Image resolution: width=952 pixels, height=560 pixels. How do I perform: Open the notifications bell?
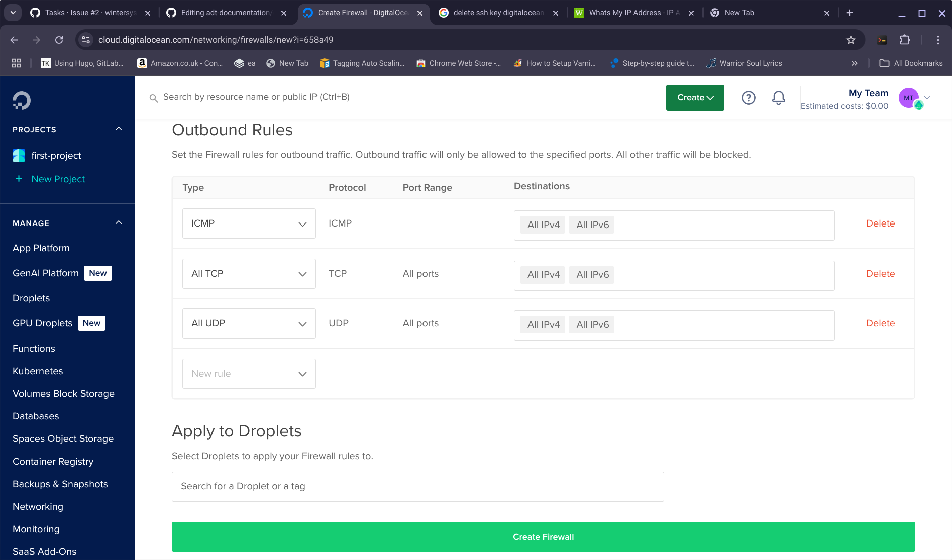tap(778, 98)
